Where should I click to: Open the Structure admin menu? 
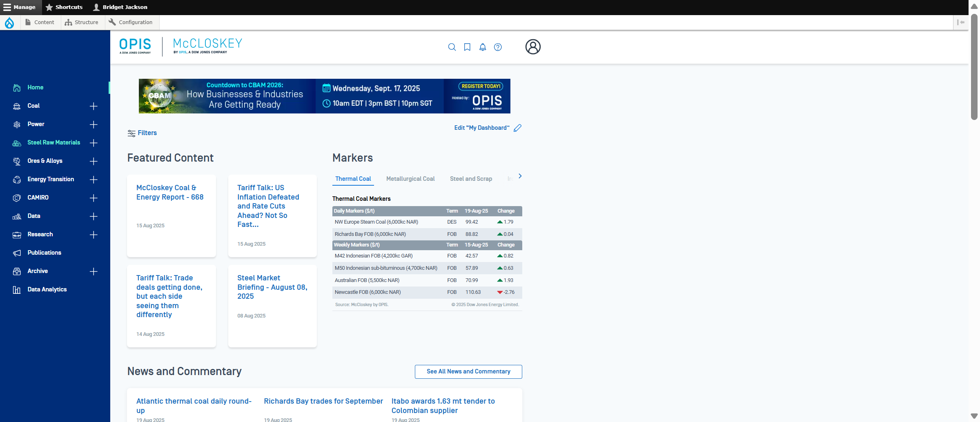coord(82,22)
